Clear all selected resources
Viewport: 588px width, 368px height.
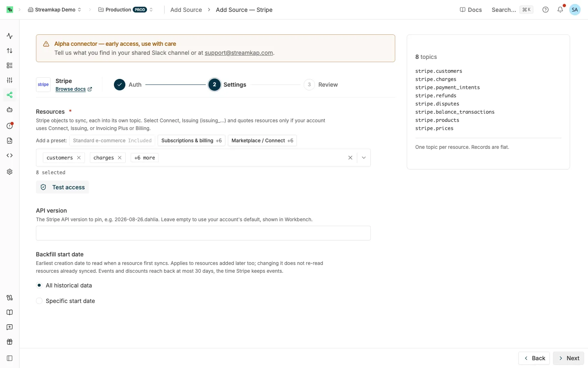pos(350,158)
